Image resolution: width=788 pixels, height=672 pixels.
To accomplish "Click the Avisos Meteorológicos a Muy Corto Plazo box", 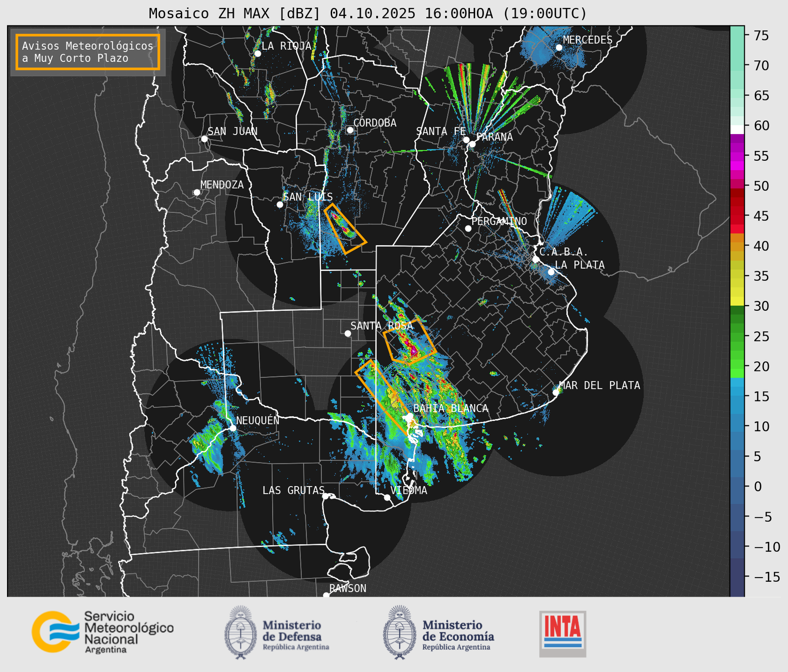I will pyautogui.click(x=88, y=52).
